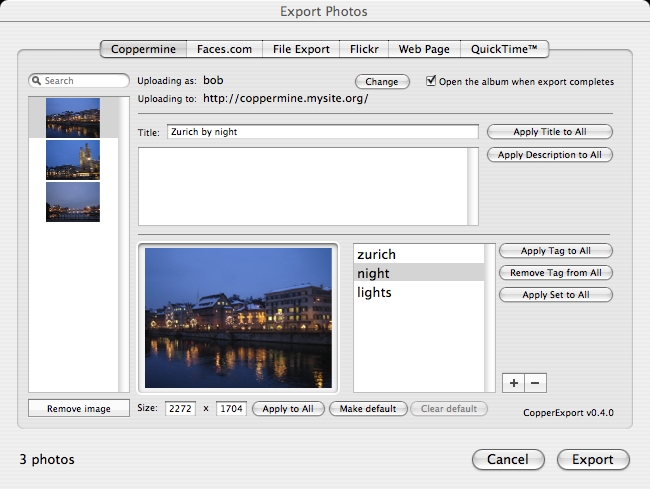Click the description box scrollbar
Screen dimensions: 650x489
pyautogui.click(x=472, y=186)
